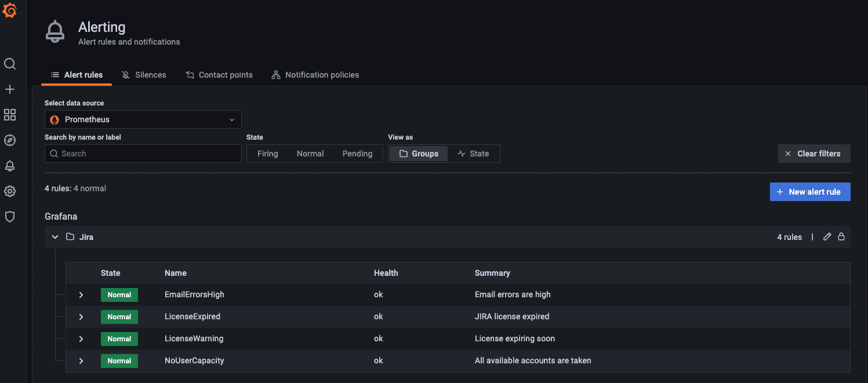Open Server Admin shield icon

click(x=10, y=217)
